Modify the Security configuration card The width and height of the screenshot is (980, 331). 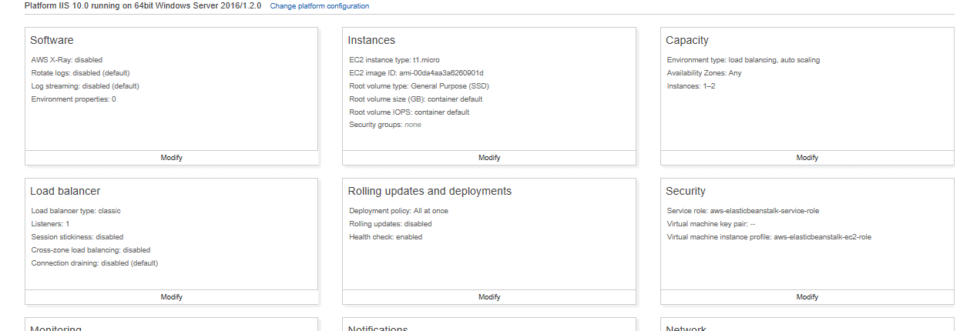(807, 296)
